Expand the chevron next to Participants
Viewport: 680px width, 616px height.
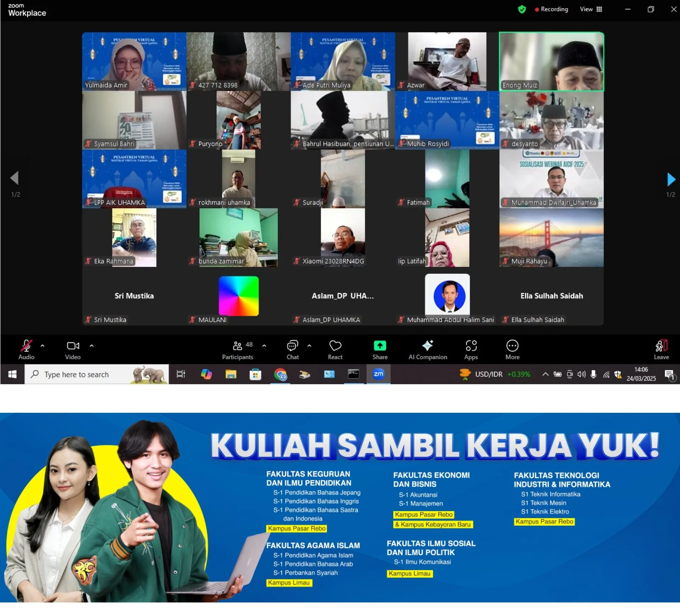click(x=264, y=346)
